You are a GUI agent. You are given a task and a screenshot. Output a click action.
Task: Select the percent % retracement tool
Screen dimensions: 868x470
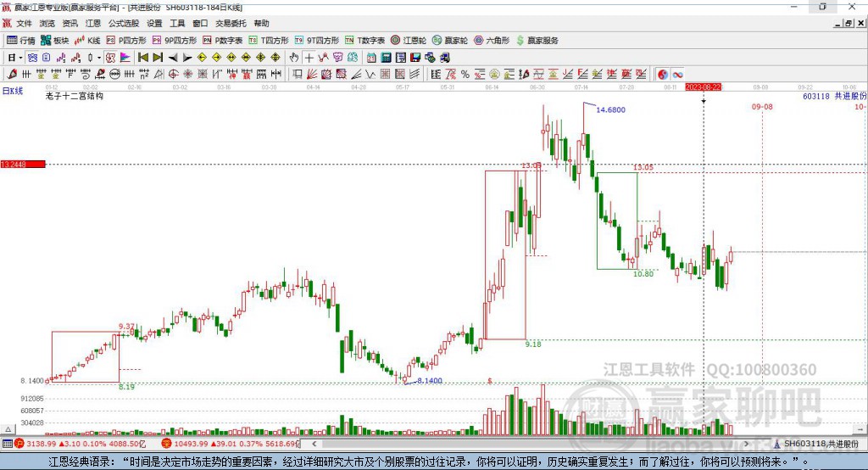coord(465,75)
